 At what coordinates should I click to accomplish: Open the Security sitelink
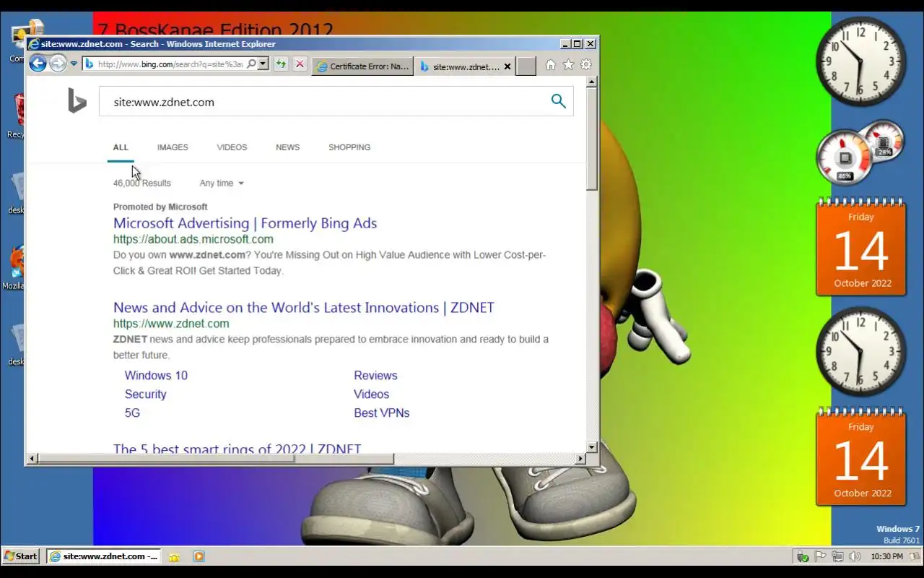145,394
